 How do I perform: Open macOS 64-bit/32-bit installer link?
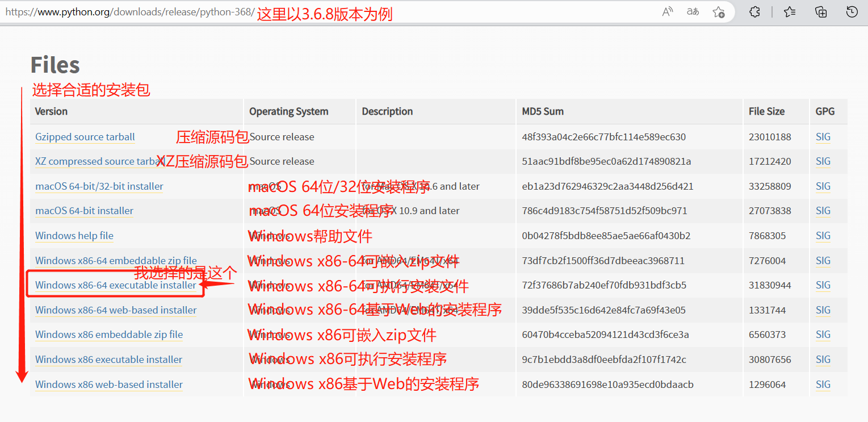[99, 186]
